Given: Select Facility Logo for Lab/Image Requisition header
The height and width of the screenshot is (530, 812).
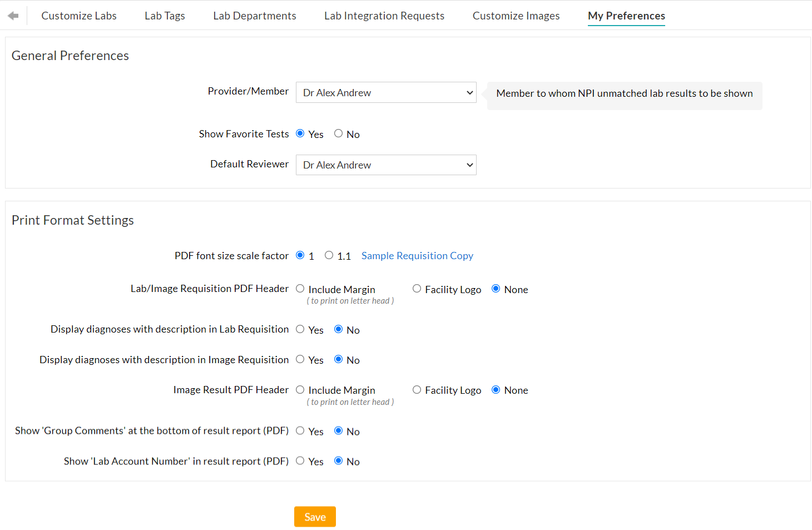Looking at the screenshot, I should coord(417,289).
